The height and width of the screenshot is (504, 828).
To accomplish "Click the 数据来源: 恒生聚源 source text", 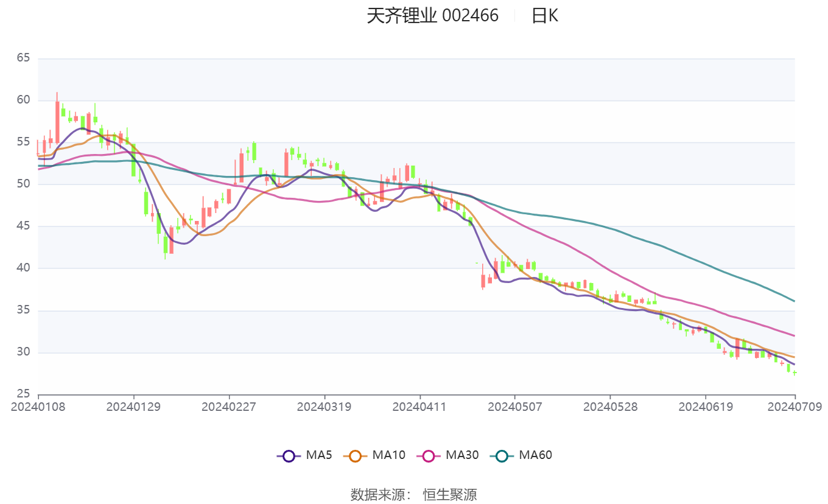I will [413, 494].
